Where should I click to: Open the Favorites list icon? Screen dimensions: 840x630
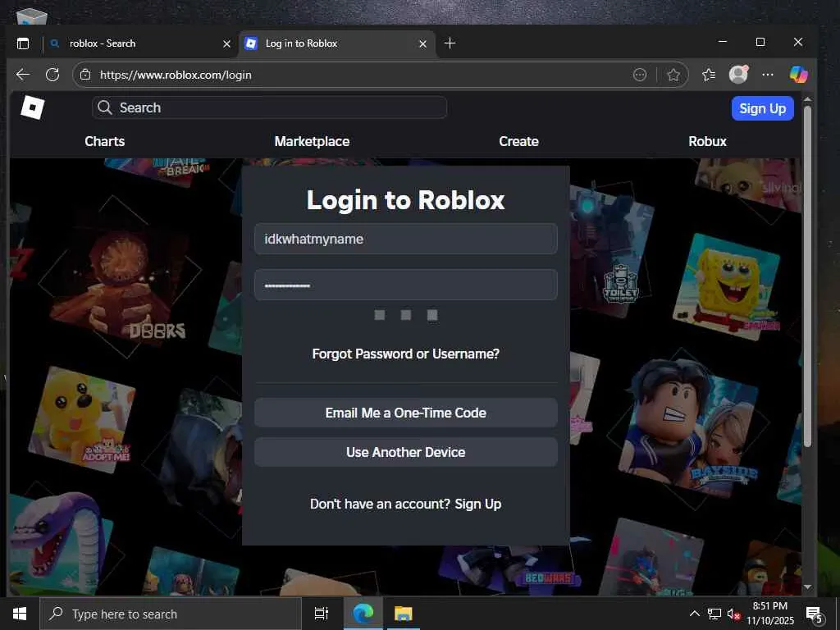pyautogui.click(x=709, y=75)
